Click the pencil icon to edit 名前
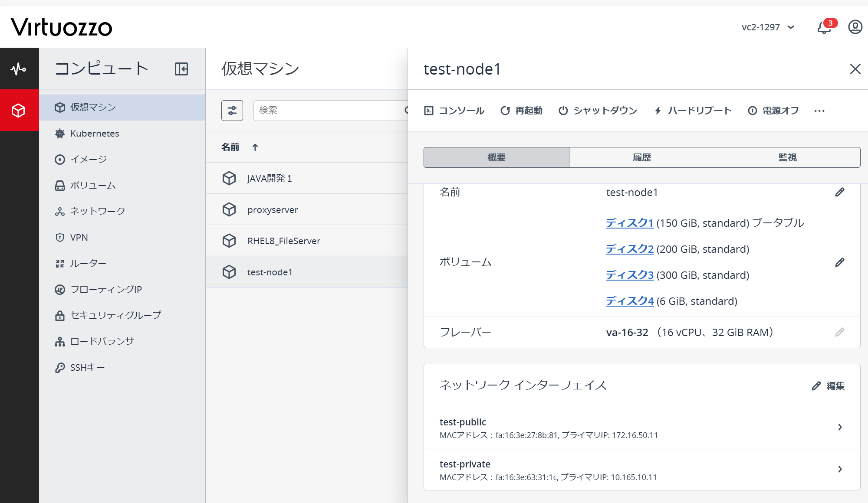The height and width of the screenshot is (503, 868). (839, 192)
